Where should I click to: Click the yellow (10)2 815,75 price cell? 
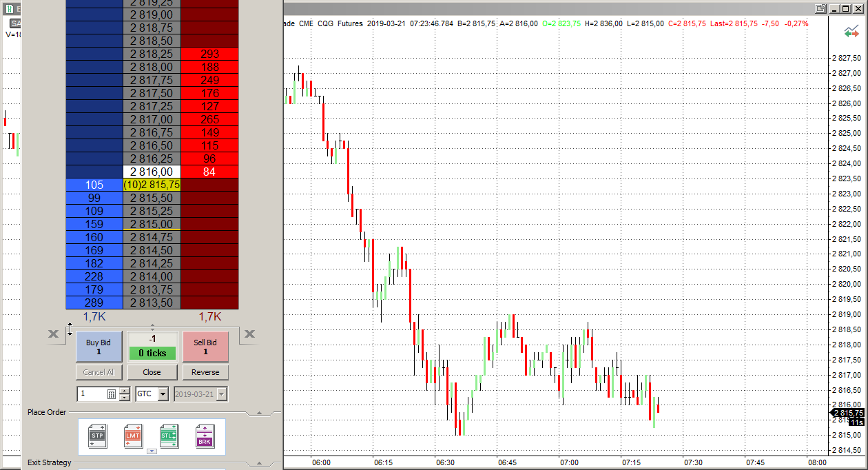click(x=152, y=185)
